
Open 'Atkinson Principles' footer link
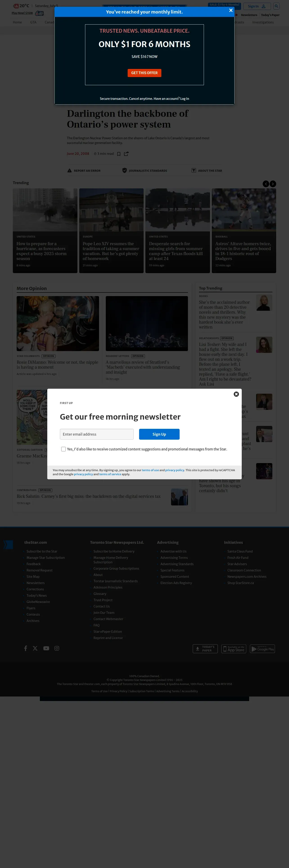pyautogui.click(x=108, y=587)
